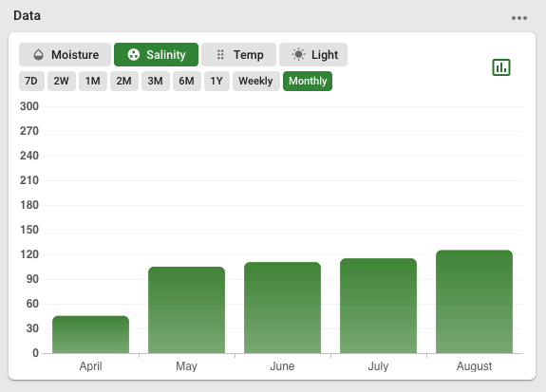This screenshot has width=546, height=392.
Task: Click the 300 y-axis label
Action: [x=29, y=106]
